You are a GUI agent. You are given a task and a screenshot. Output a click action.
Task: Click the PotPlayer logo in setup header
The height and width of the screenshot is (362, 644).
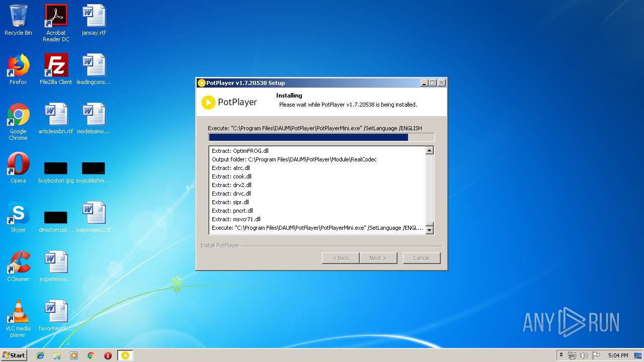229,102
